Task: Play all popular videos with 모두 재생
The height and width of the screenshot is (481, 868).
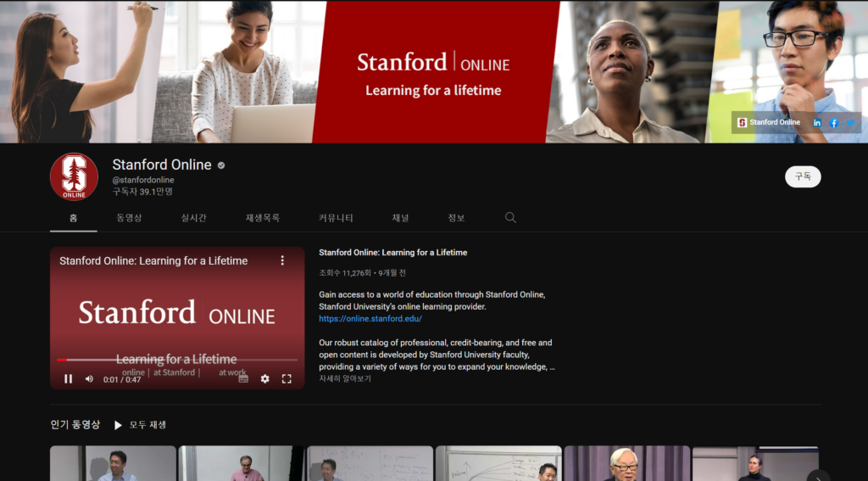Action: [x=140, y=425]
